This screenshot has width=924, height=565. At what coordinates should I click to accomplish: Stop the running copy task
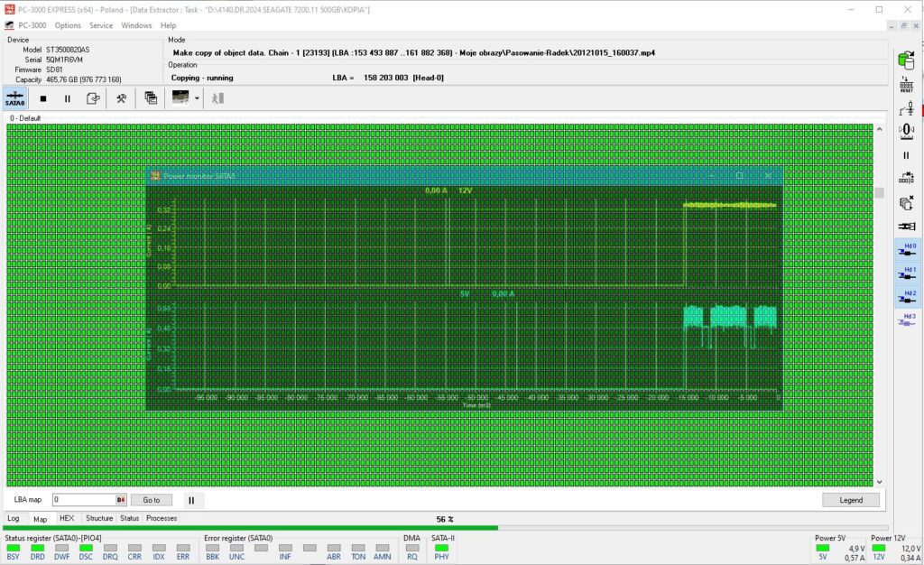42,98
